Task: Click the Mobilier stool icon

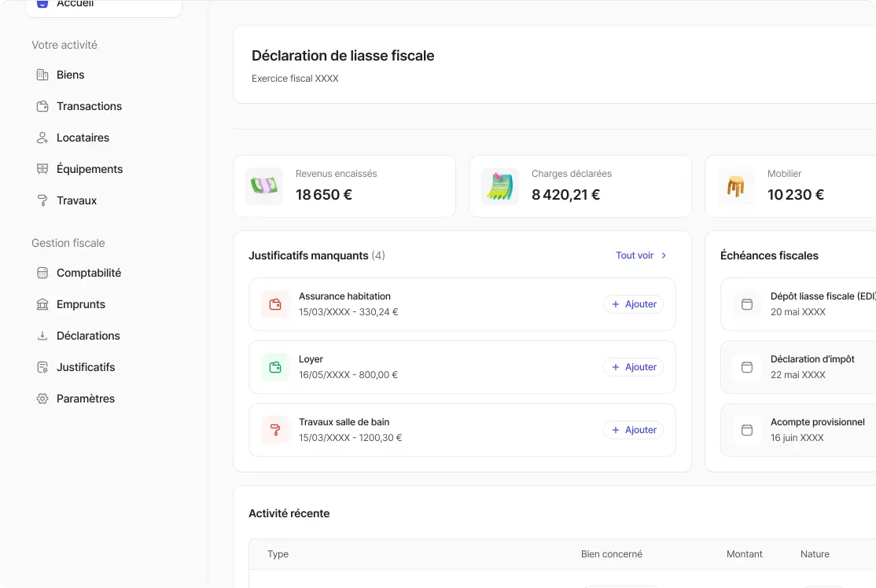Action: point(736,186)
